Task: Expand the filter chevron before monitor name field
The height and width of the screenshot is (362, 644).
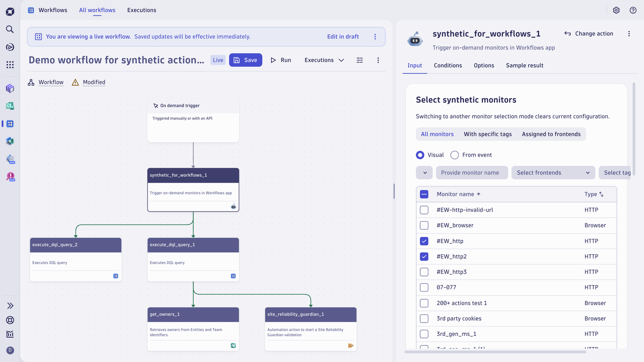Action: click(x=425, y=173)
